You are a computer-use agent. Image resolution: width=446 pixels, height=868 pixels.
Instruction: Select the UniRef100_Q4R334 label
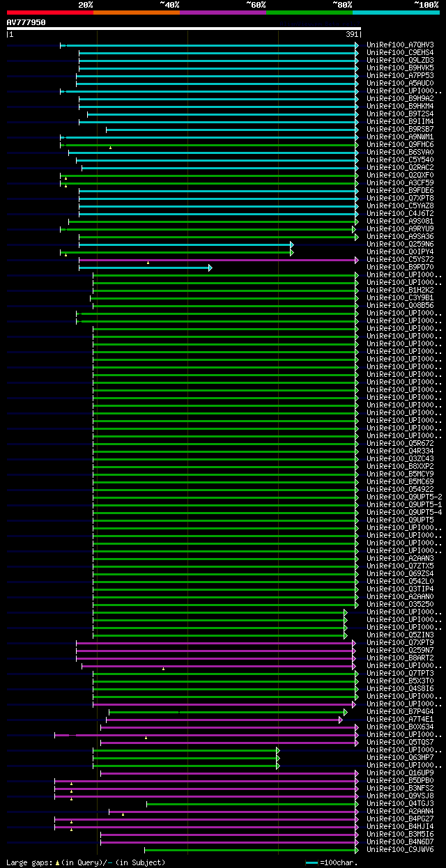point(400,451)
